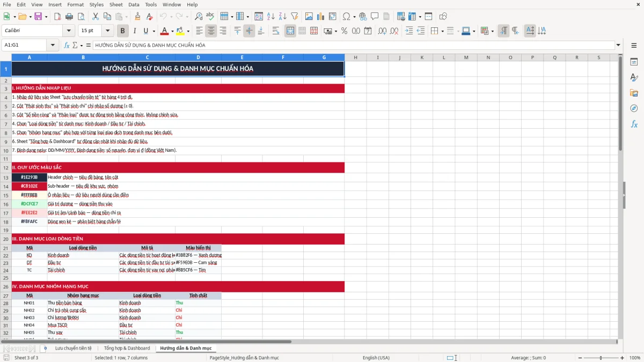This screenshot has height=362, width=644.
Task: Toggle Center Vertically alignment
Action: [249, 31]
